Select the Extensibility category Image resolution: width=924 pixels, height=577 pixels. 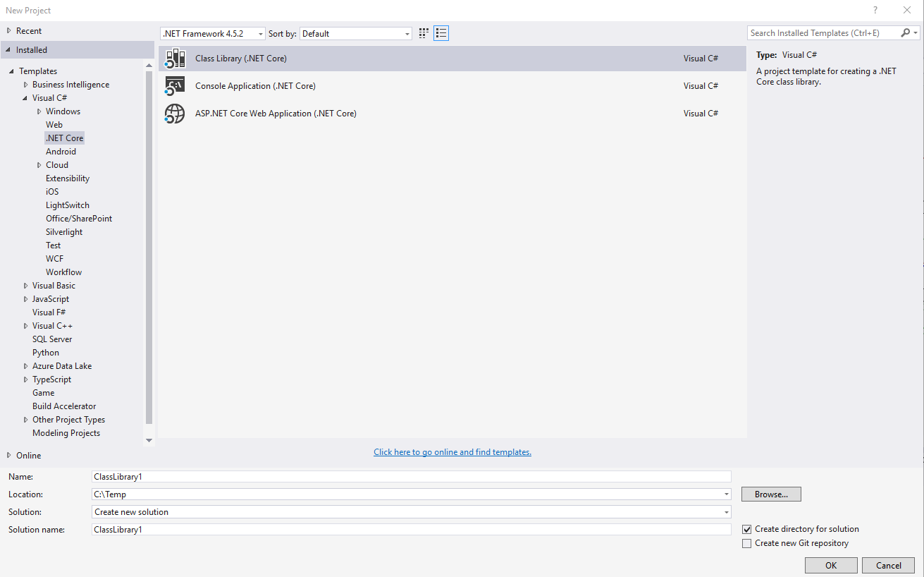[x=68, y=178]
